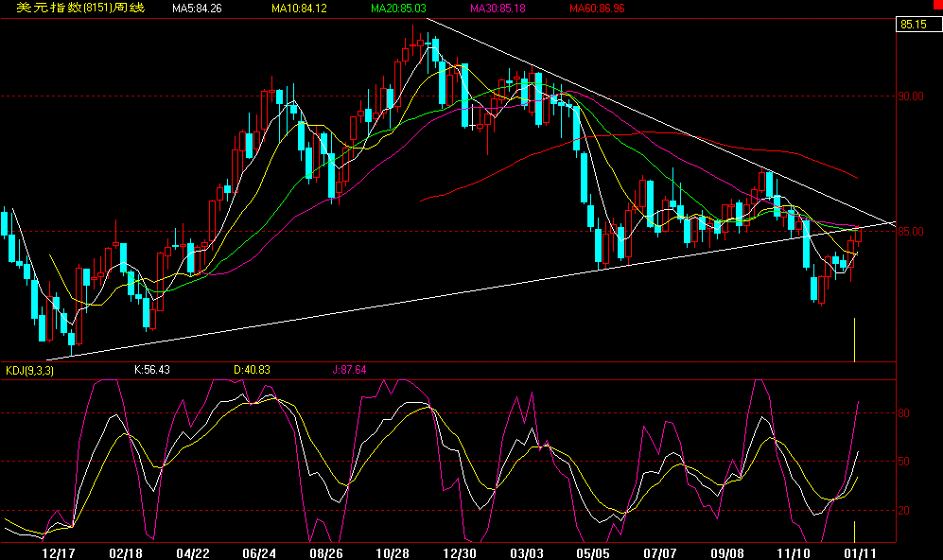Screen dimensions: 943x560
Task: Select the MA20:85.03 indicator label
Action: tap(398, 9)
